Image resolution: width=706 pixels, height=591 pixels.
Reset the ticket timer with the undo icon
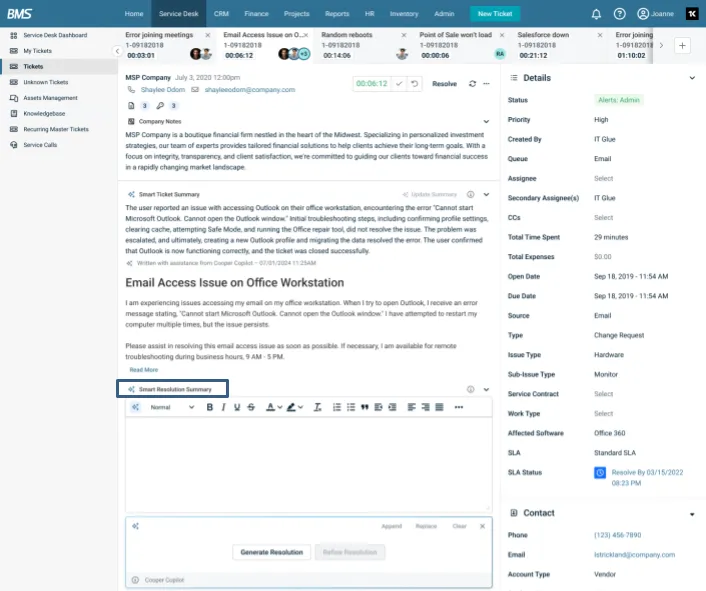coord(415,84)
